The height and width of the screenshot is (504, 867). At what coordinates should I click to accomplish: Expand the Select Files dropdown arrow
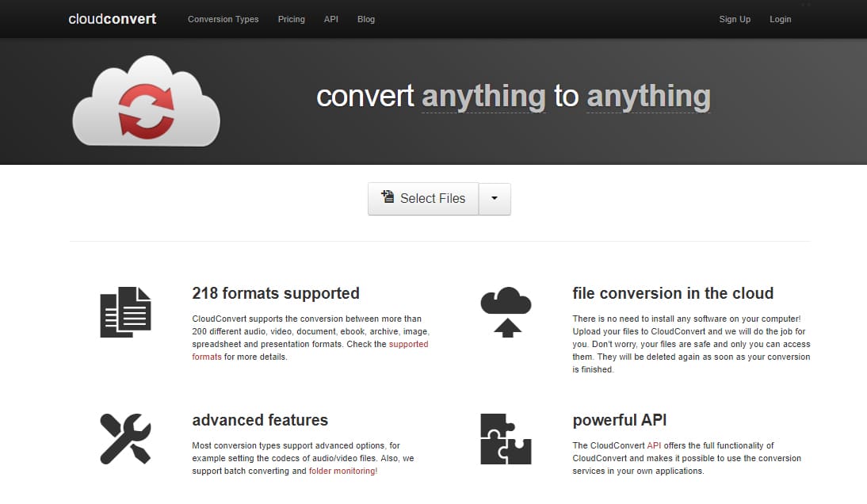[495, 198]
